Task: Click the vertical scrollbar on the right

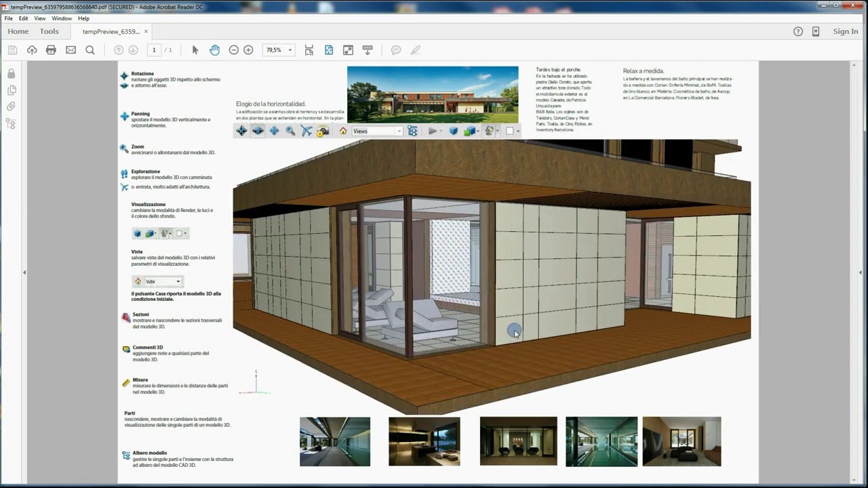Action: click(x=854, y=271)
